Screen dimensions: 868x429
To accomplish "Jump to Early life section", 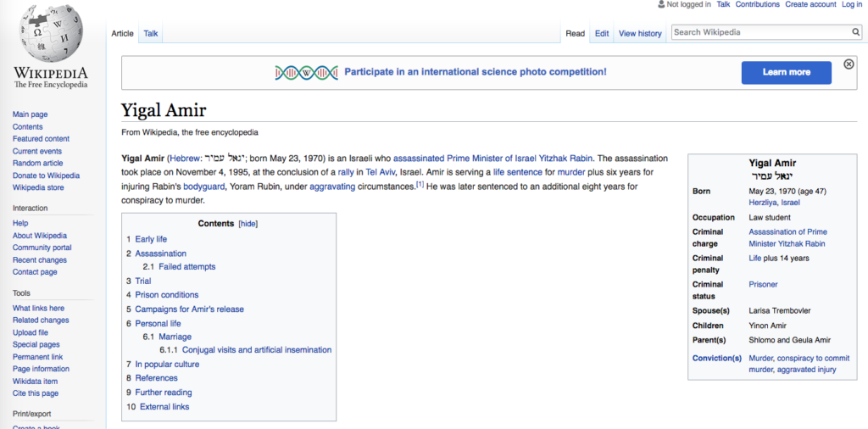I will (x=151, y=239).
